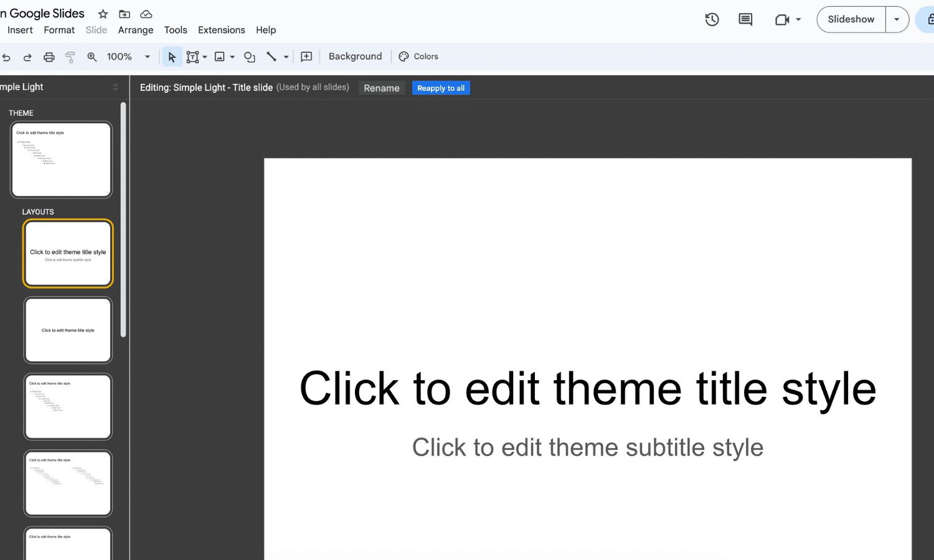
Task: Open the Colors palette
Action: pos(418,56)
